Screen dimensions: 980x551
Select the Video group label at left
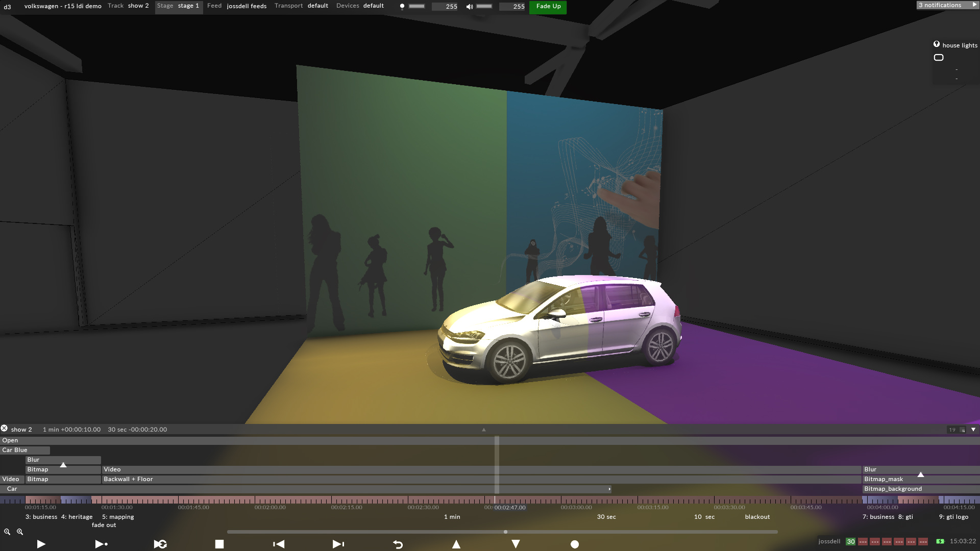(12, 479)
